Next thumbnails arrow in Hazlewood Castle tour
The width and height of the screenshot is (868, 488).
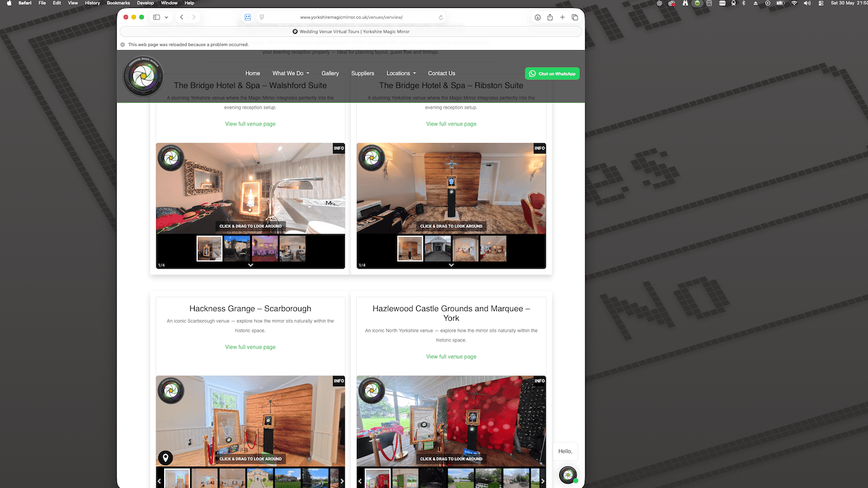point(542,481)
